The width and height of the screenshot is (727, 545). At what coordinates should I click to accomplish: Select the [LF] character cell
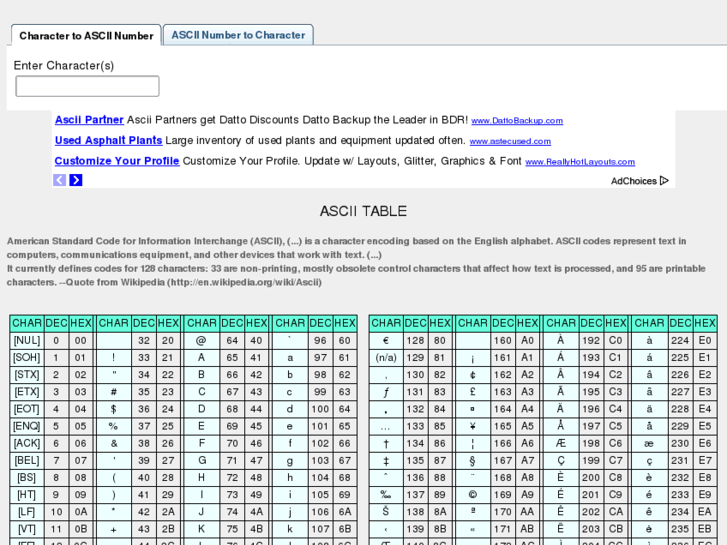point(27,512)
